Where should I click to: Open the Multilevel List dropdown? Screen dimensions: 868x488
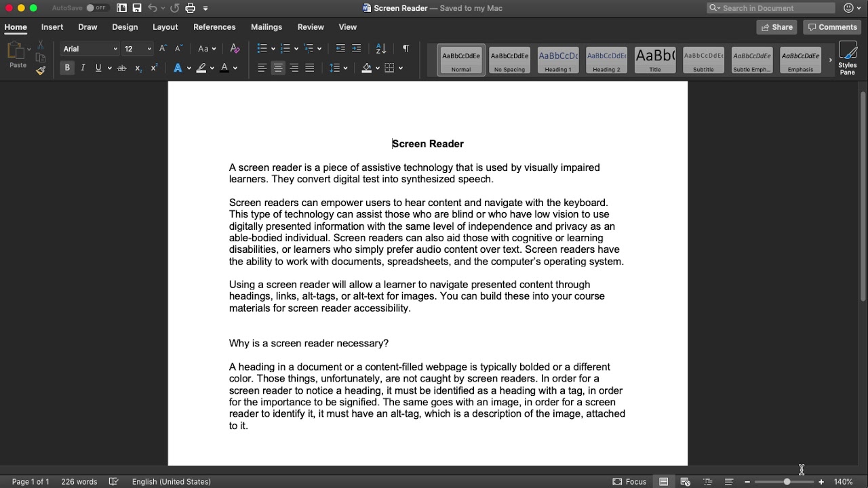(319, 49)
